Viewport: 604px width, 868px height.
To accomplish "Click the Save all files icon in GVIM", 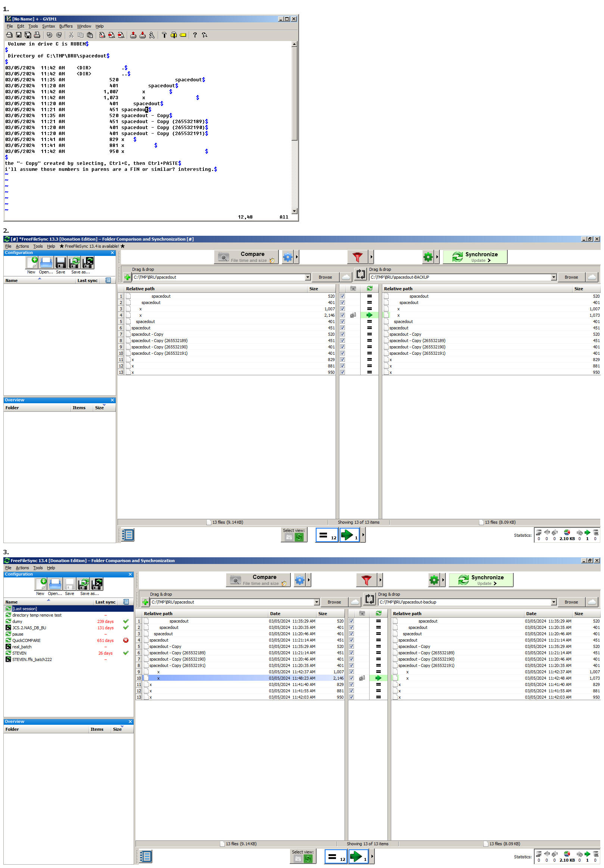I will coord(28,35).
